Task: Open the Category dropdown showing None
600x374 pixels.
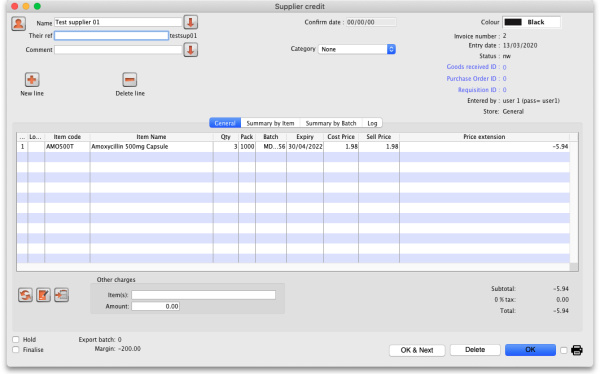Action: 357,49
